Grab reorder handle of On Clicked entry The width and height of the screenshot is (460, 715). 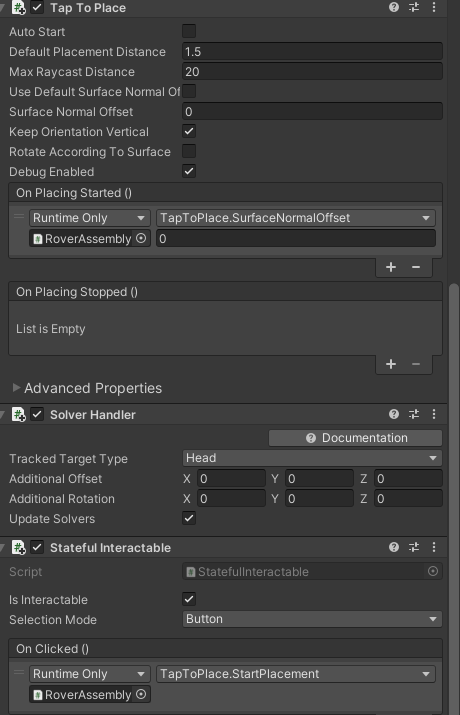click(19, 673)
